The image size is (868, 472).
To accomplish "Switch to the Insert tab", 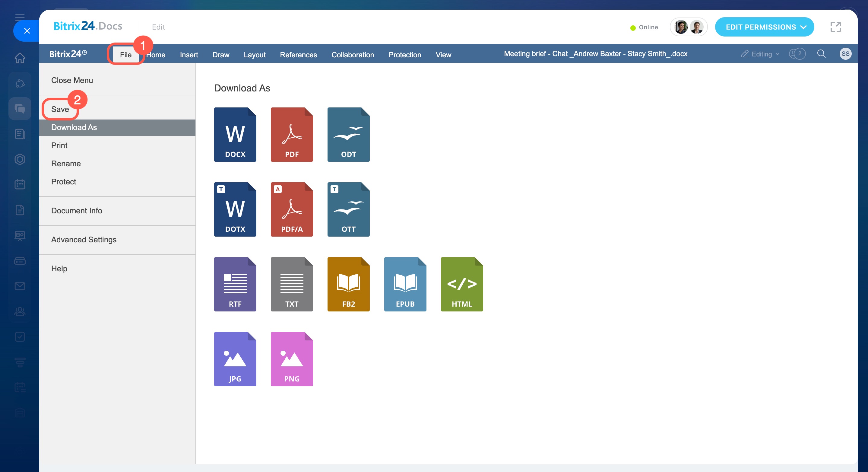I will [189, 55].
